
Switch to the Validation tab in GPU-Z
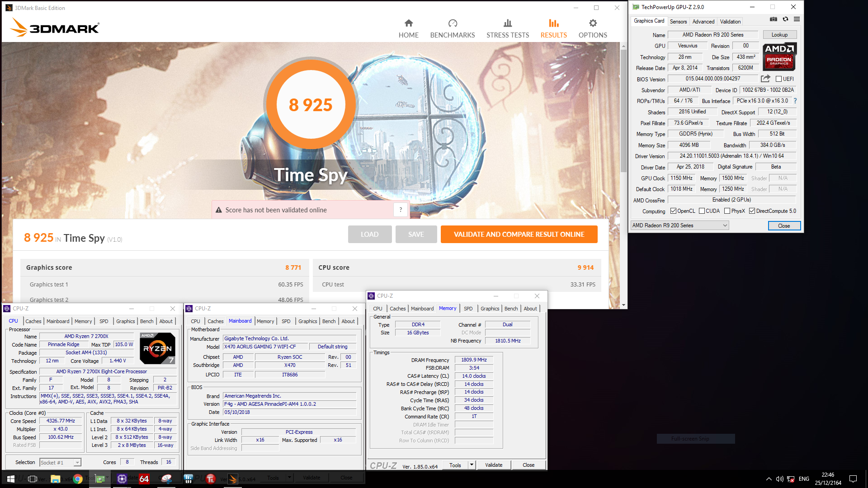coord(730,22)
